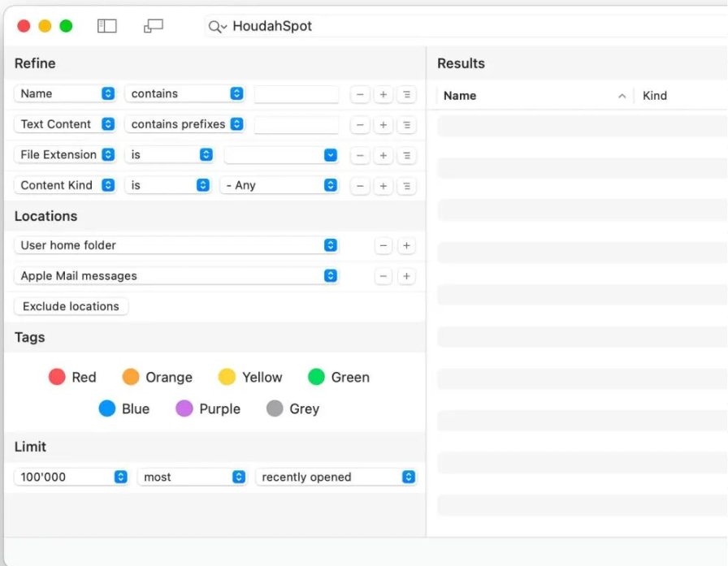728x566 pixels.
Task: Remove the Apple Mail messages location
Action: (x=383, y=277)
